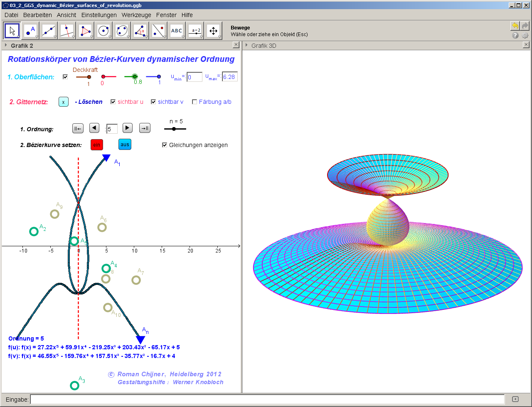532x407 pixels.
Task: Expand the Grafik 3D panel arrow
Action: tap(246, 45)
